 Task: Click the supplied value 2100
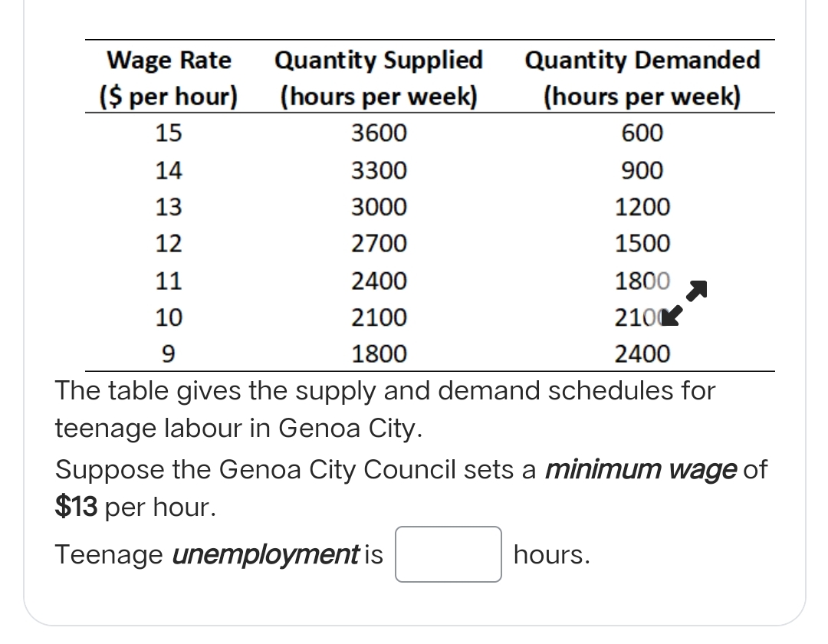[379, 317]
